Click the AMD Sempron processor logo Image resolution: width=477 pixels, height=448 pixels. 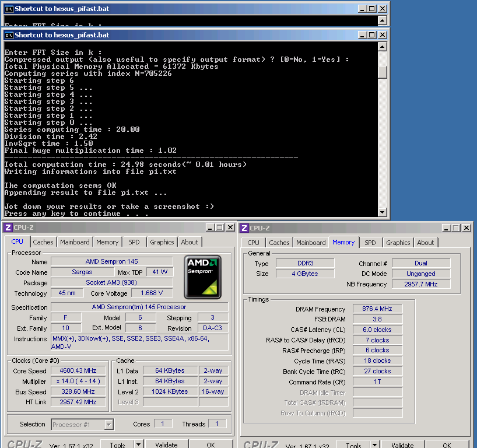[202, 277]
